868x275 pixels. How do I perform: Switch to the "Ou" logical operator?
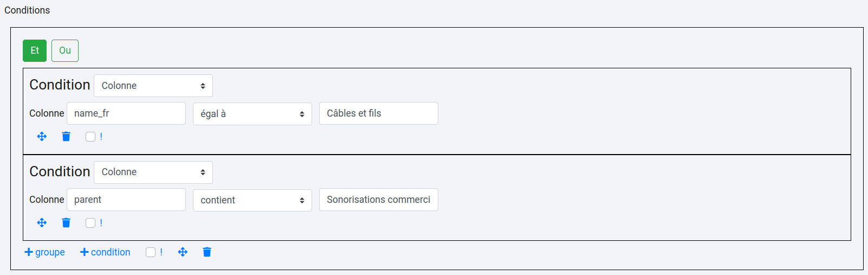65,50
